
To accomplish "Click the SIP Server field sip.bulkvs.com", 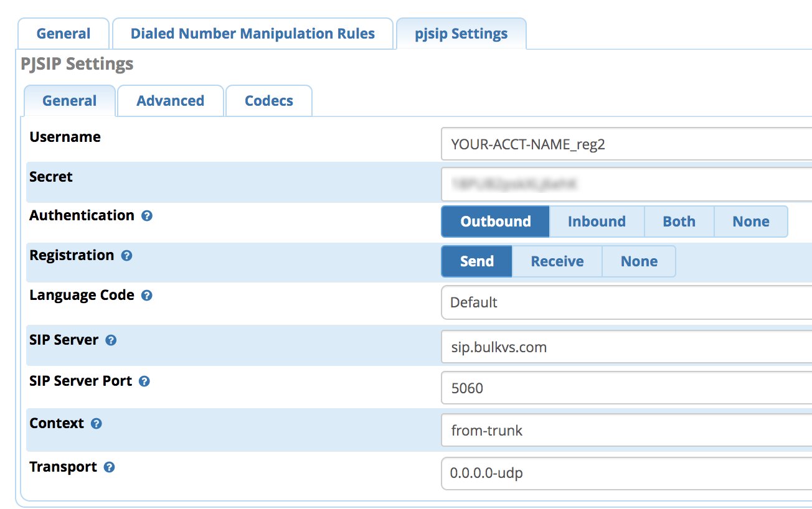I will pos(626,347).
